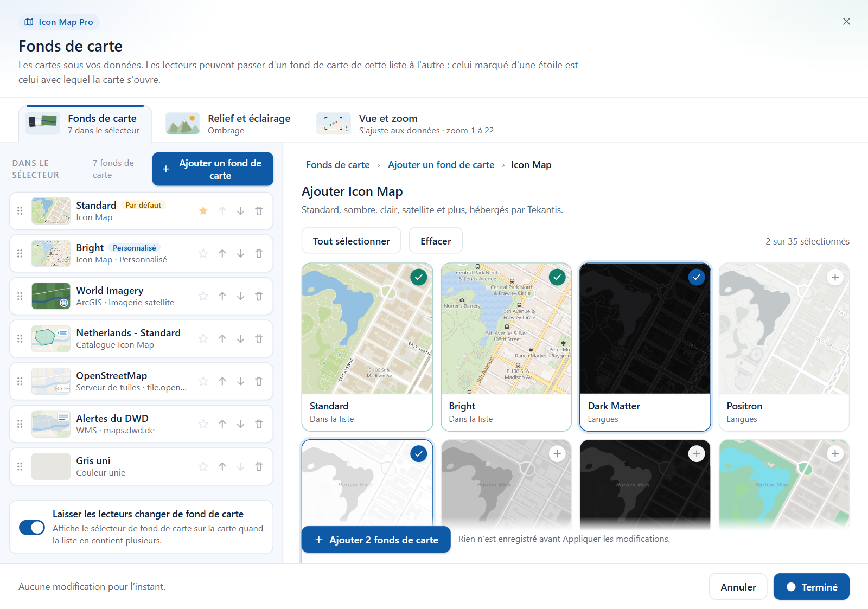Click the Effacer button

point(436,241)
